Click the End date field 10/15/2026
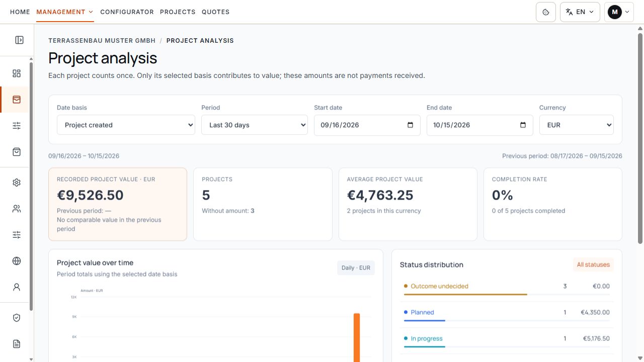The image size is (644, 362). [x=480, y=125]
